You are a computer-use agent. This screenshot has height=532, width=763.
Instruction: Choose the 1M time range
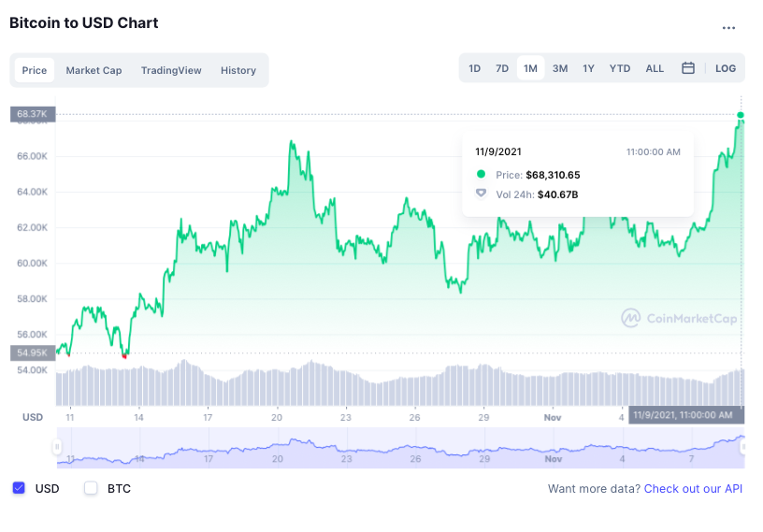point(530,68)
